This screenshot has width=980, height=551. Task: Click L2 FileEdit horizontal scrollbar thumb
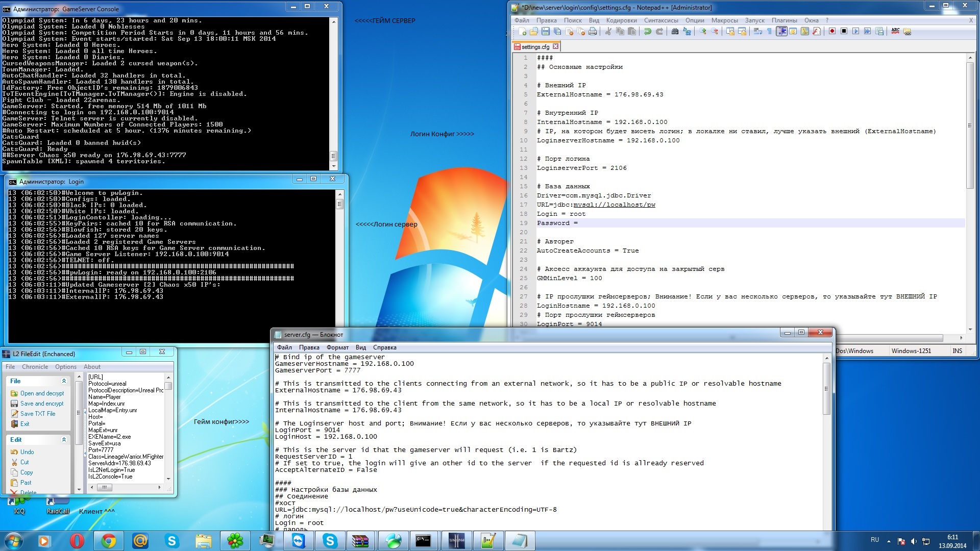(104, 487)
